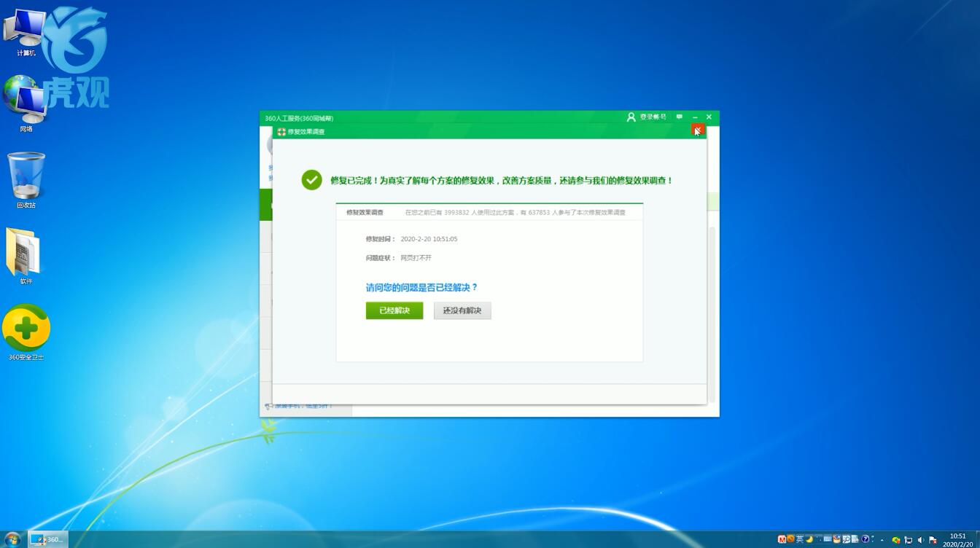This screenshot has width=980, height=548.
Task: Select the 360 taskbar button
Action: (47, 539)
